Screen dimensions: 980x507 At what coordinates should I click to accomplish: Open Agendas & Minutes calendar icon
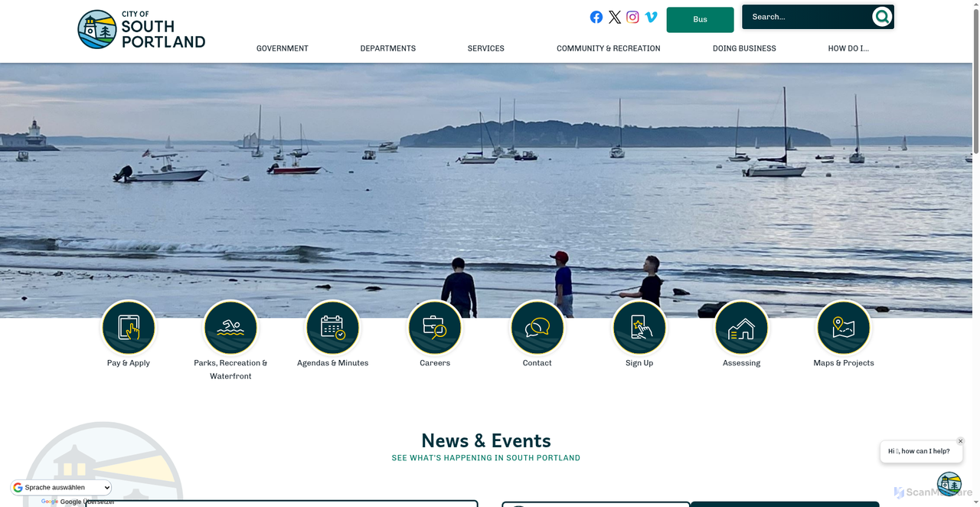point(333,328)
